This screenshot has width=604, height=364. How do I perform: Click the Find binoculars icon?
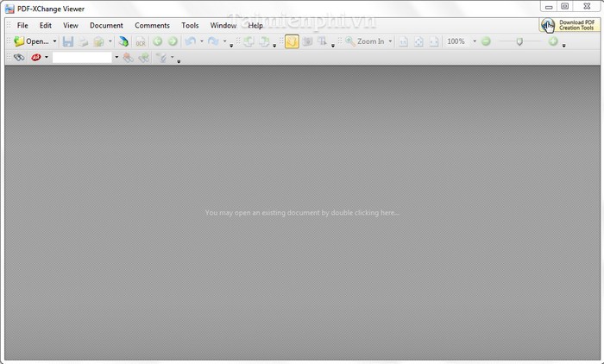[x=19, y=58]
